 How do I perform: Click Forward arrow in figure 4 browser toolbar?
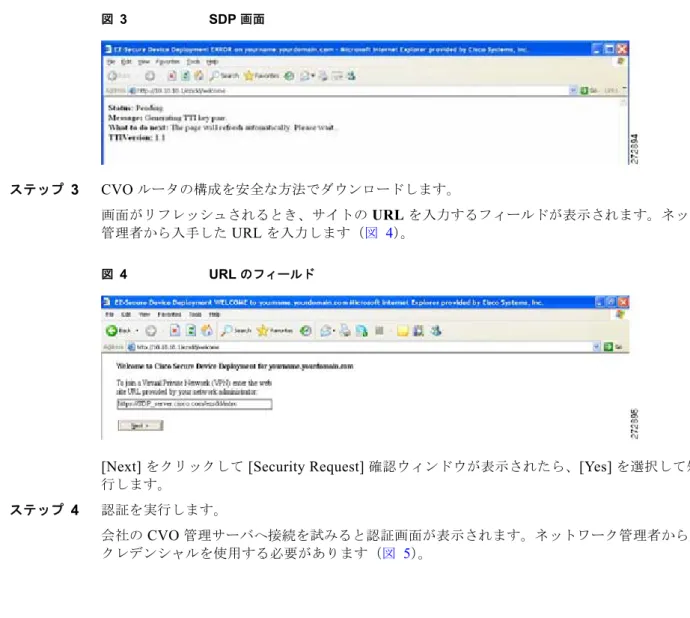(x=151, y=331)
